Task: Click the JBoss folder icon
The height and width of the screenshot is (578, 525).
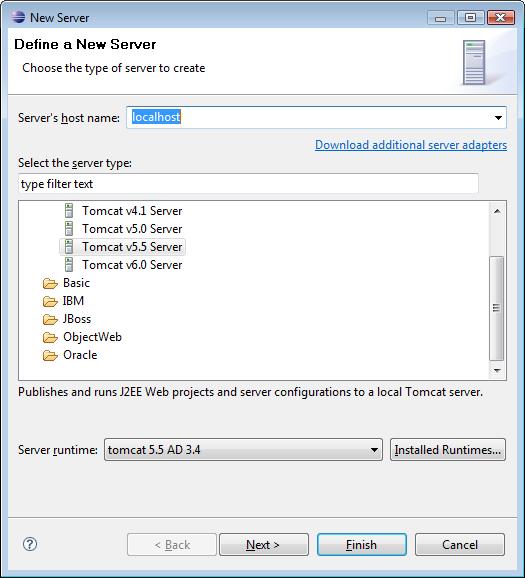Action: click(x=50, y=319)
